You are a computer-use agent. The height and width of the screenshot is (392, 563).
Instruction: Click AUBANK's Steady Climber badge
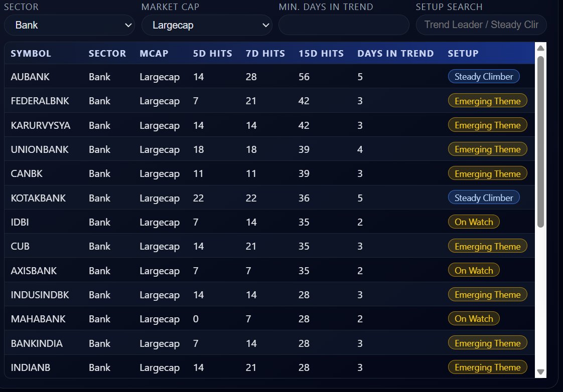[484, 76]
